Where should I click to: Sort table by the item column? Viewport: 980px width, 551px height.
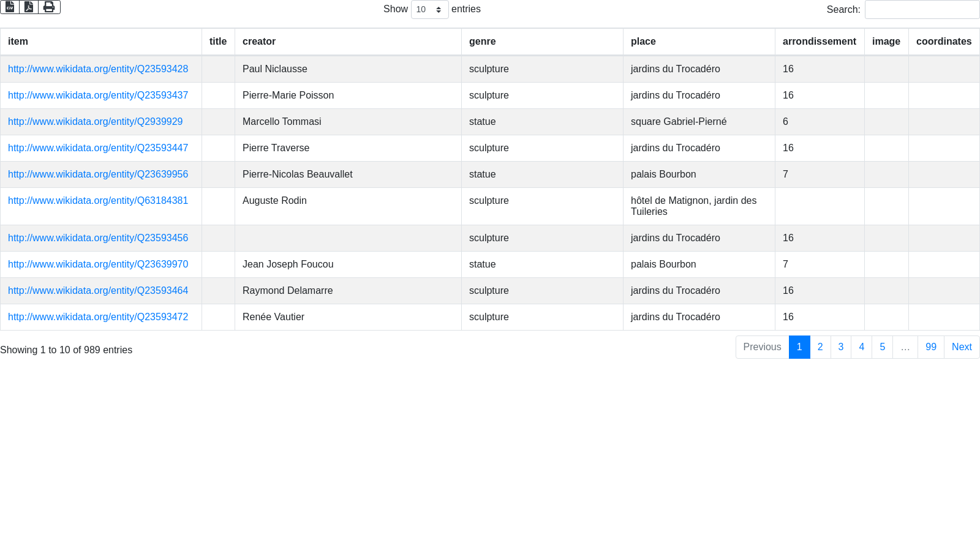pyautogui.click(x=18, y=42)
